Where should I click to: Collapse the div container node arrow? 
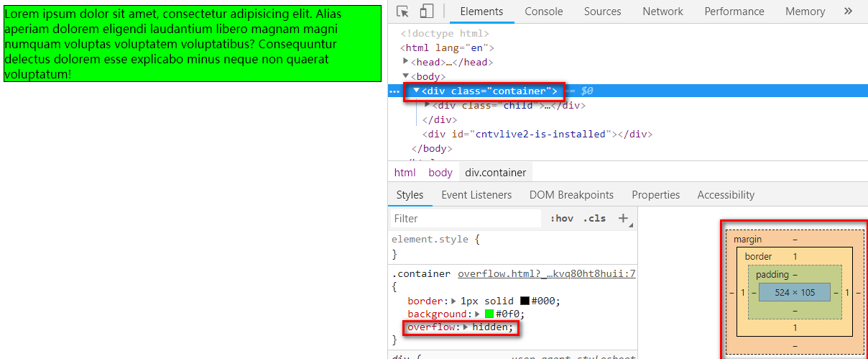click(x=417, y=91)
